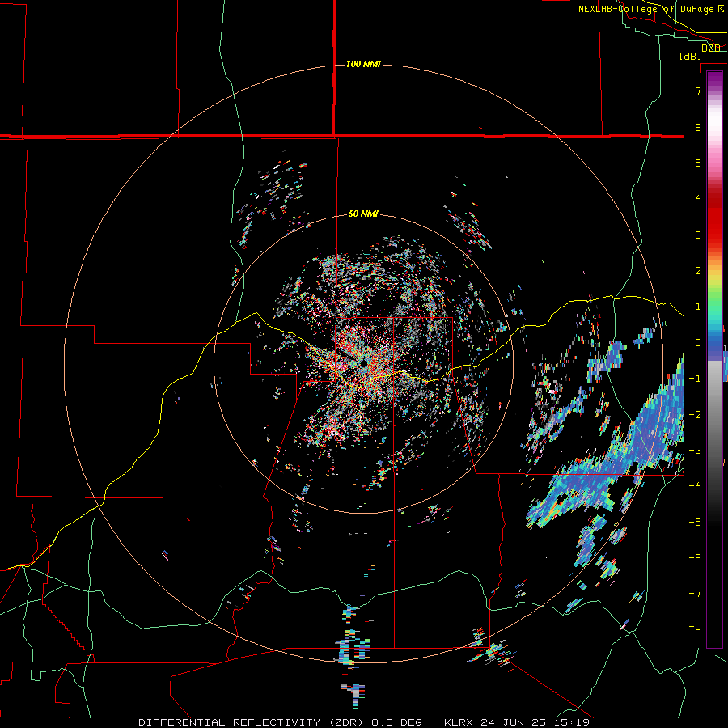Click the -2 dB scale label

(x=695, y=415)
